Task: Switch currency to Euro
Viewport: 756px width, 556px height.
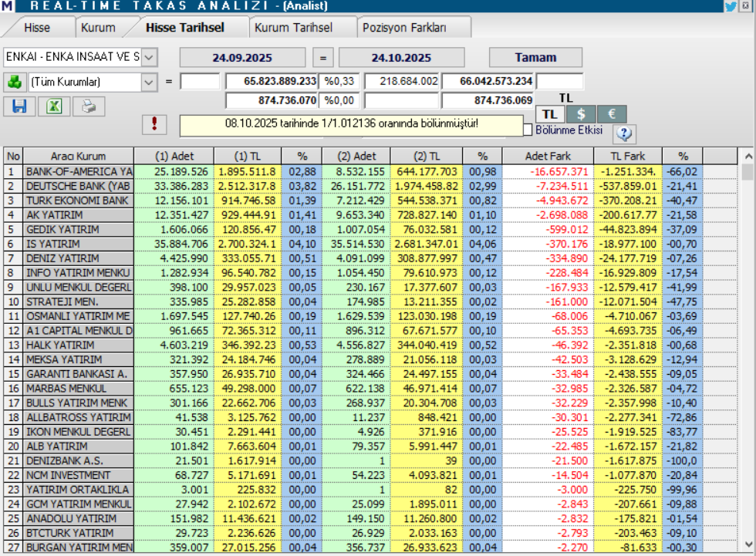Action: pyautogui.click(x=612, y=114)
